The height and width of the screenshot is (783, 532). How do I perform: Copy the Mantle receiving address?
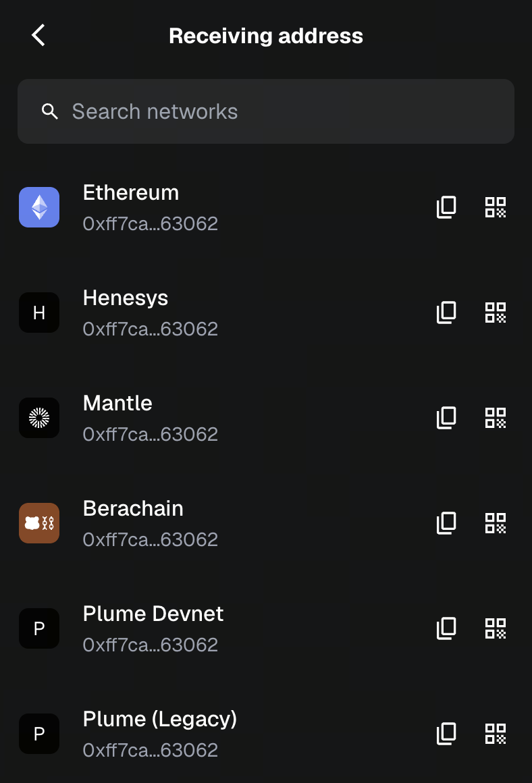446,418
